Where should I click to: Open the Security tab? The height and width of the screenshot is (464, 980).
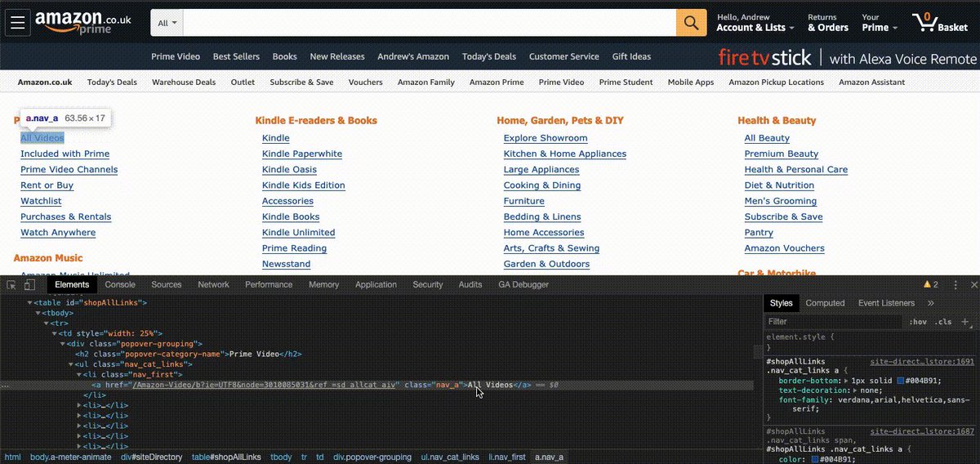pyautogui.click(x=428, y=284)
